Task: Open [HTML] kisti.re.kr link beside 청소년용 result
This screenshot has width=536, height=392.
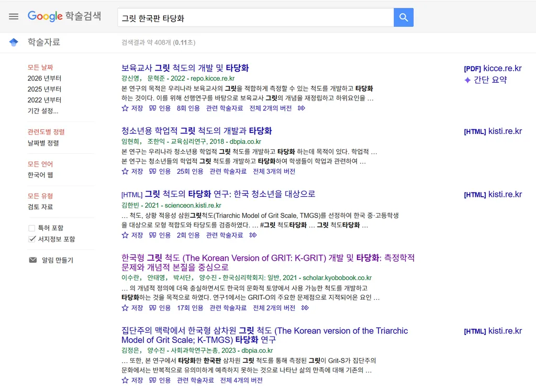Action: tap(493, 131)
